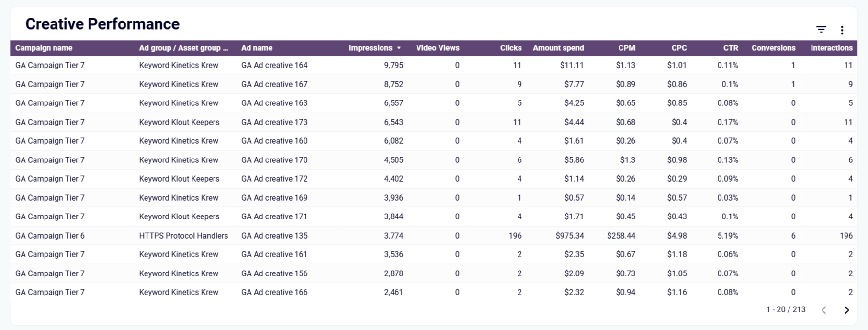Select GA Ad creative 172 cell
The height and width of the screenshot is (330, 868).
(x=274, y=179)
